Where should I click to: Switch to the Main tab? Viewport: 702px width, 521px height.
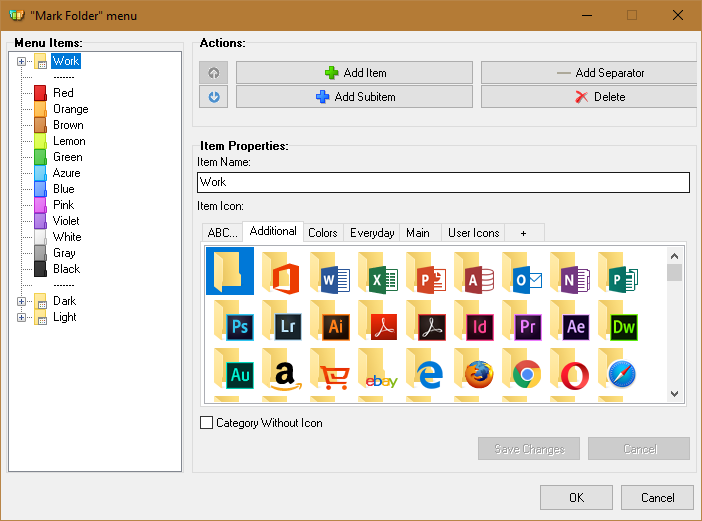point(418,233)
